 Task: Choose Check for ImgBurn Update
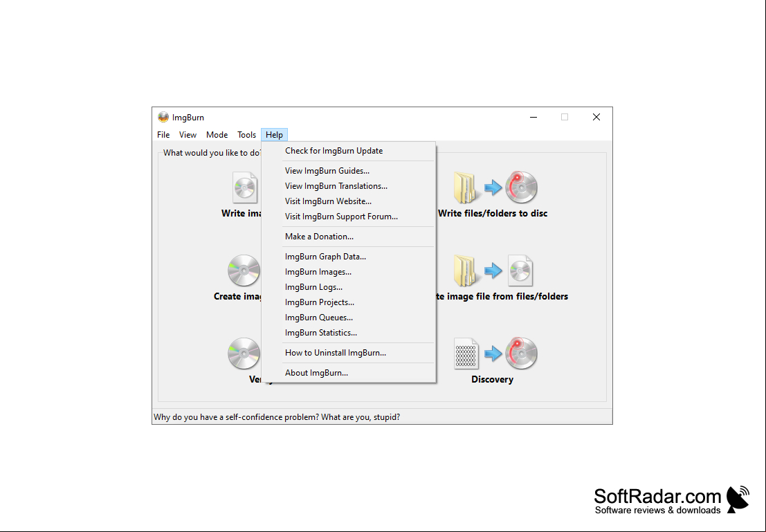pyautogui.click(x=348, y=151)
